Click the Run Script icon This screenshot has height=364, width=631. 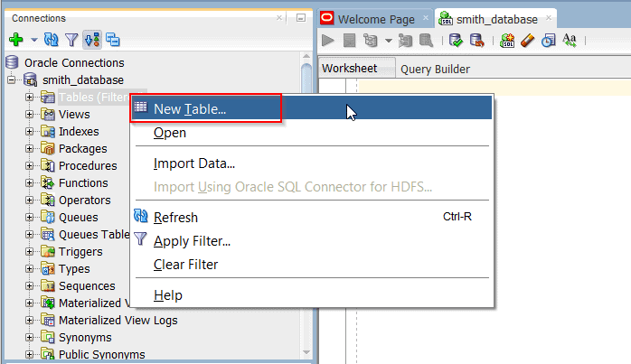tap(349, 41)
